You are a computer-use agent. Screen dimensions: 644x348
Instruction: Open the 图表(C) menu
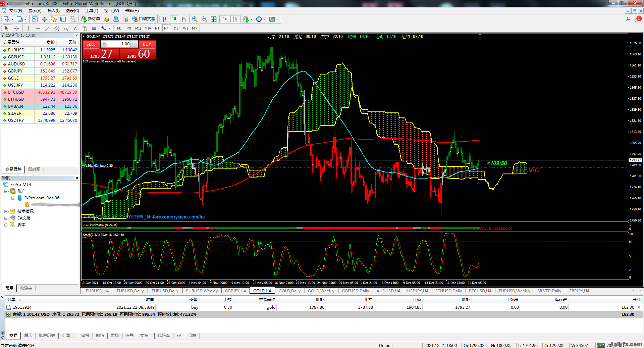[72, 11]
